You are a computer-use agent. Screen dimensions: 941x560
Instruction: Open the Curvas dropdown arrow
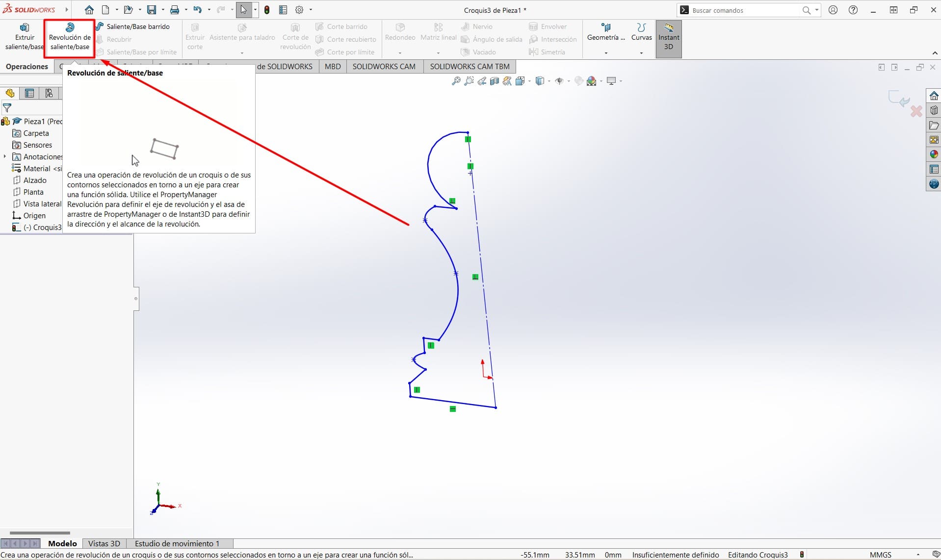point(641,53)
